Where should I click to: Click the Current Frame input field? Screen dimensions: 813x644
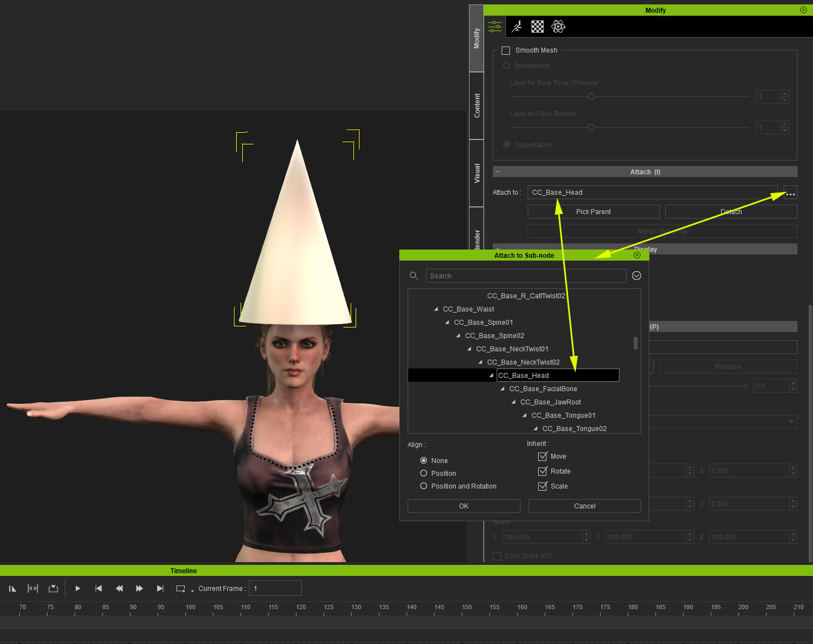point(275,588)
